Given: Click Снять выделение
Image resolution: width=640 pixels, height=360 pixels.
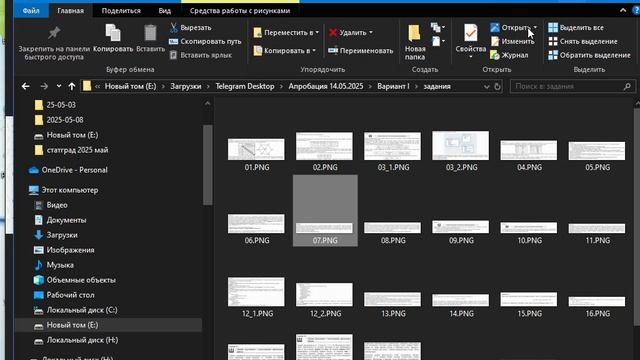Looking at the screenshot, I should [x=582, y=41].
